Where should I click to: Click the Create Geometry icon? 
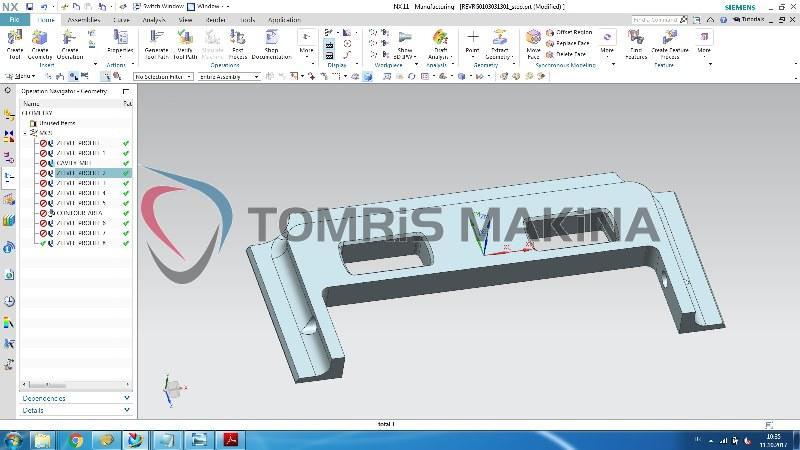[40, 44]
